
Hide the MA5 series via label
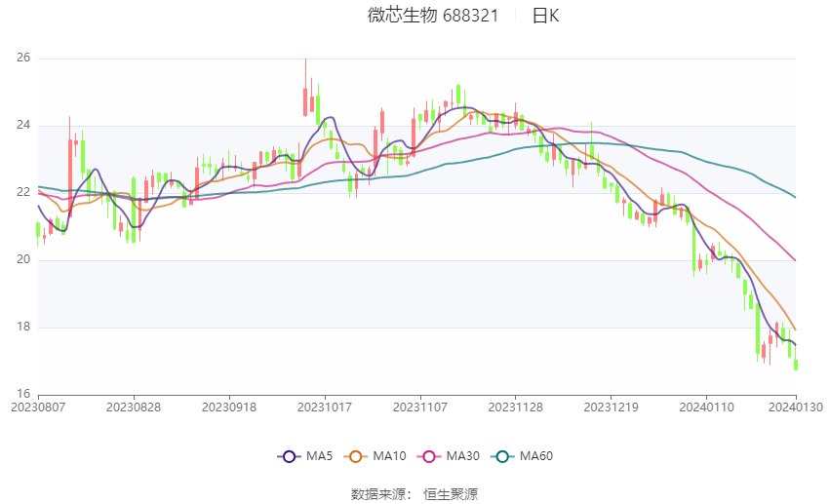click(x=319, y=456)
